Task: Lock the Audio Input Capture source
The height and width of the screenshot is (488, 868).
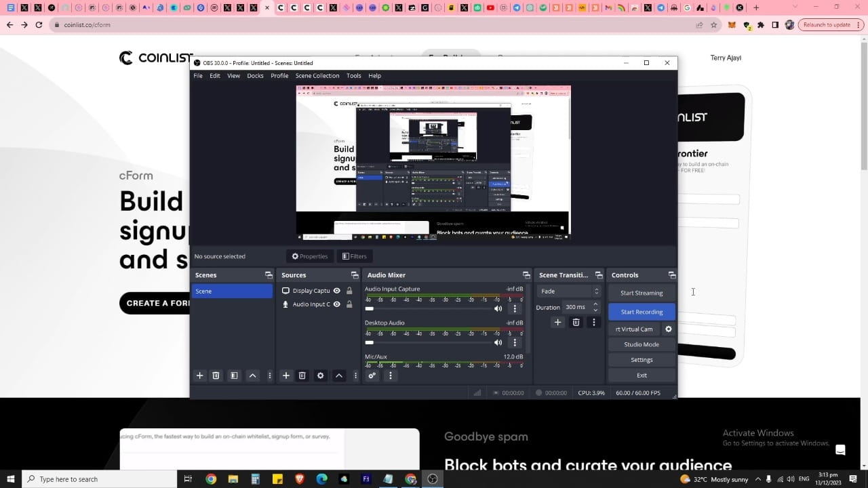Action: pyautogui.click(x=349, y=304)
